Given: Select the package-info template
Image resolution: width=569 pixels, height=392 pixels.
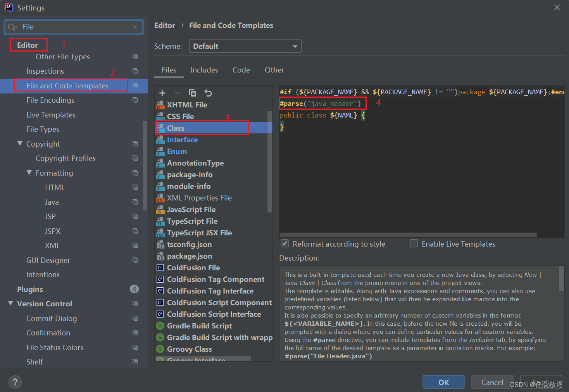Looking at the screenshot, I should point(190,174).
